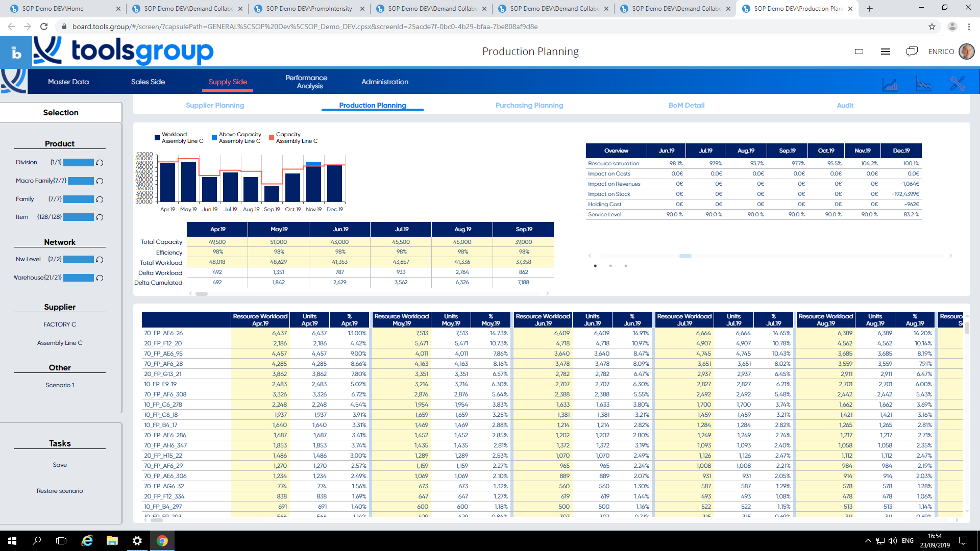Switch to the Purchasing Planning tab

tap(529, 105)
